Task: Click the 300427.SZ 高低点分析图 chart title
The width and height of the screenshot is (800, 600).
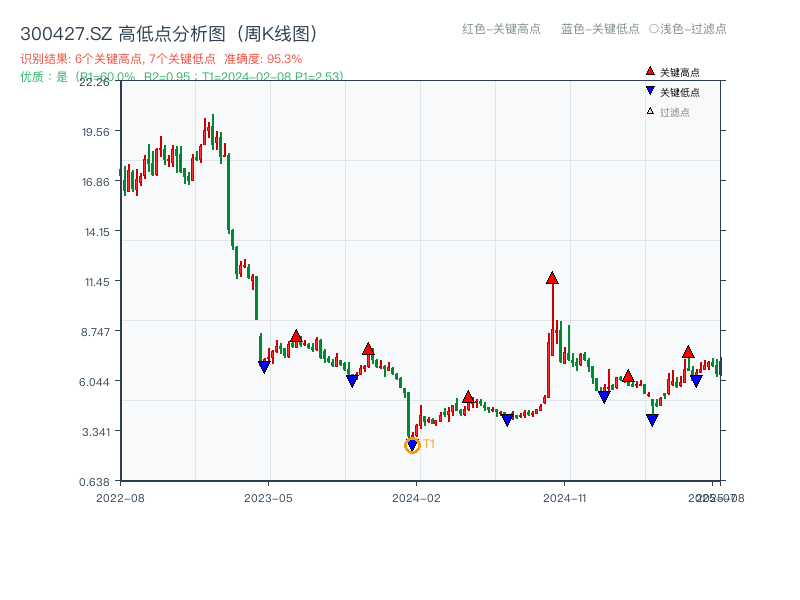Action: pos(168,33)
